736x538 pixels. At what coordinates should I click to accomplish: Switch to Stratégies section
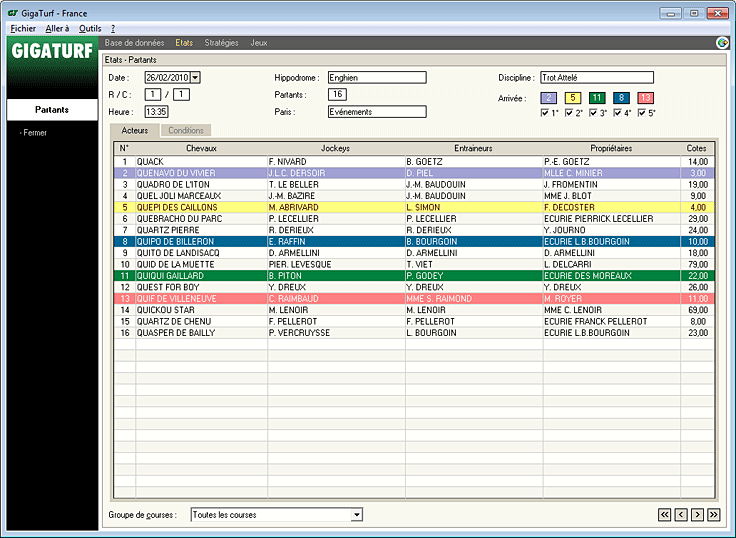(x=222, y=43)
